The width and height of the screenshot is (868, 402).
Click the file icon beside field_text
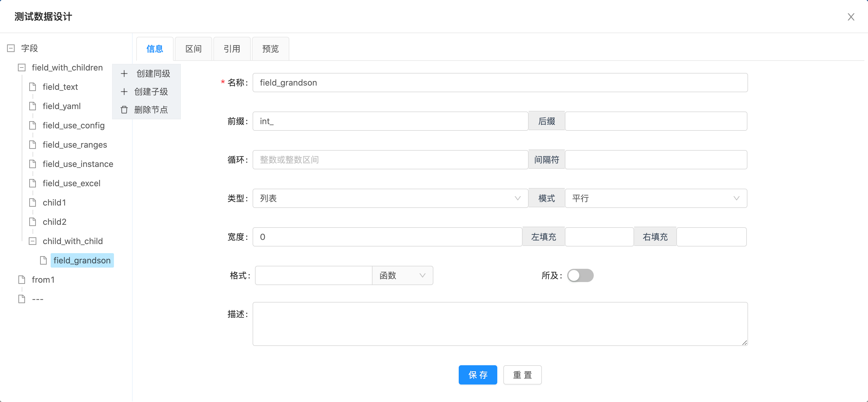click(33, 87)
